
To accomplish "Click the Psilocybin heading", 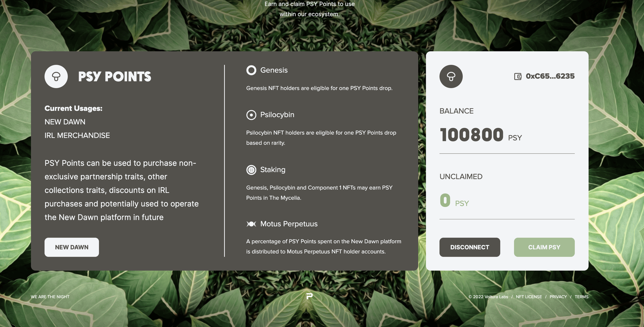I will pyautogui.click(x=277, y=115).
